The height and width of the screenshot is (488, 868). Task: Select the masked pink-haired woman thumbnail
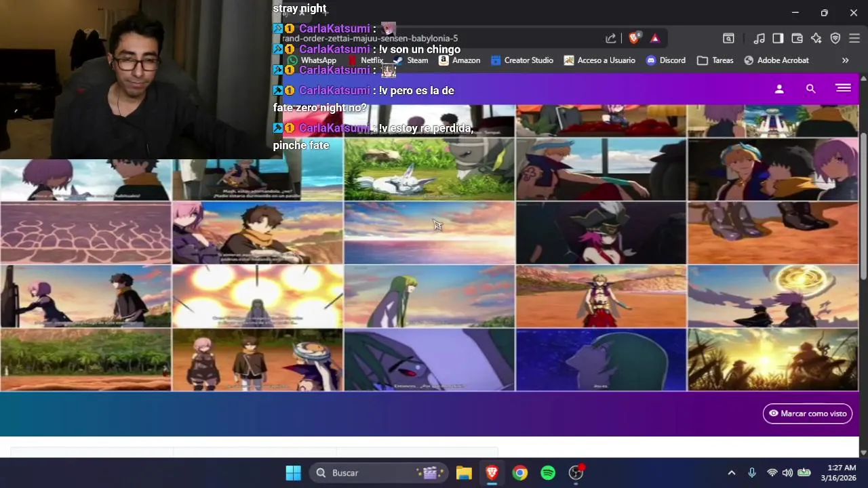click(x=601, y=233)
